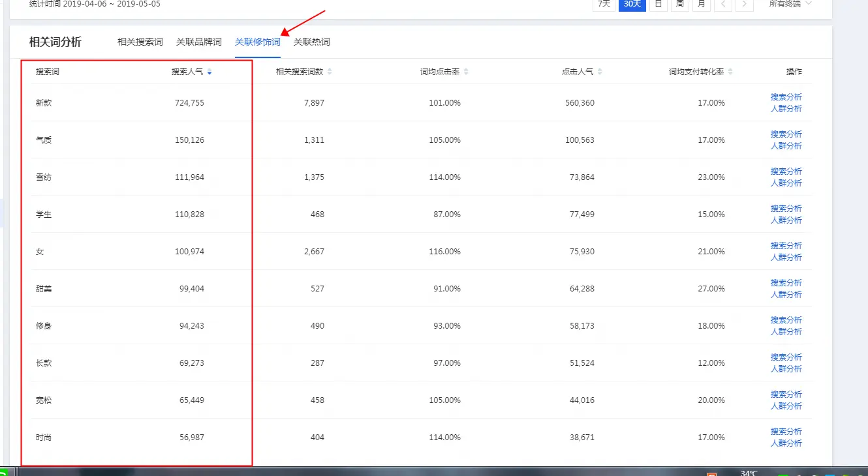Open 搜索分析 for 时尚

786,432
